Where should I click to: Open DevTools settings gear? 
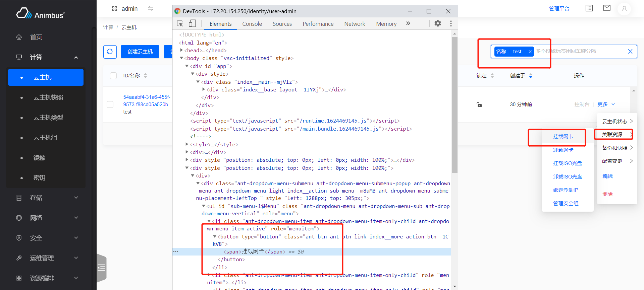pos(438,23)
